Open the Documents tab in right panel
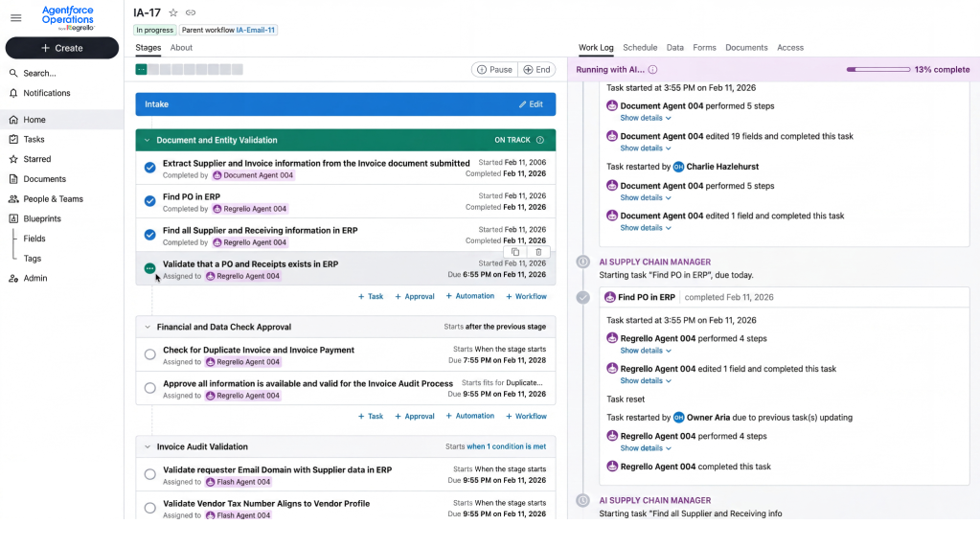The height and width of the screenshot is (547, 980). 746,48
